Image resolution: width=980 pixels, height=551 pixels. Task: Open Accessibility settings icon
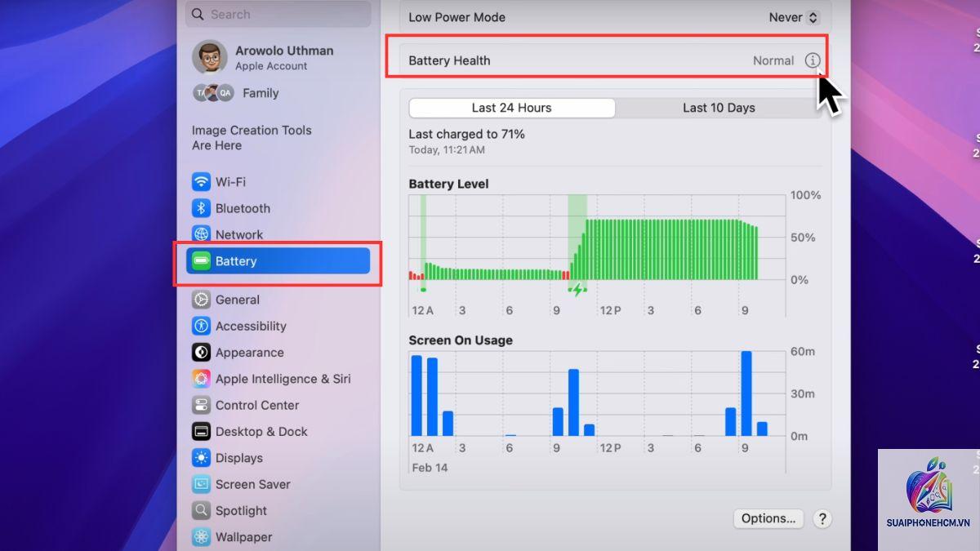pyautogui.click(x=201, y=326)
